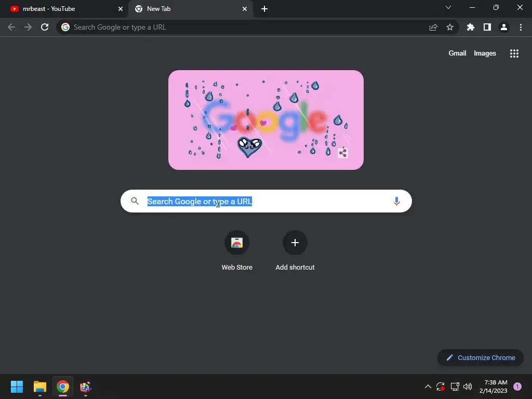Screen dimensions: 532x399
Task: Start voice search with the microphone
Action: pyautogui.click(x=396, y=201)
